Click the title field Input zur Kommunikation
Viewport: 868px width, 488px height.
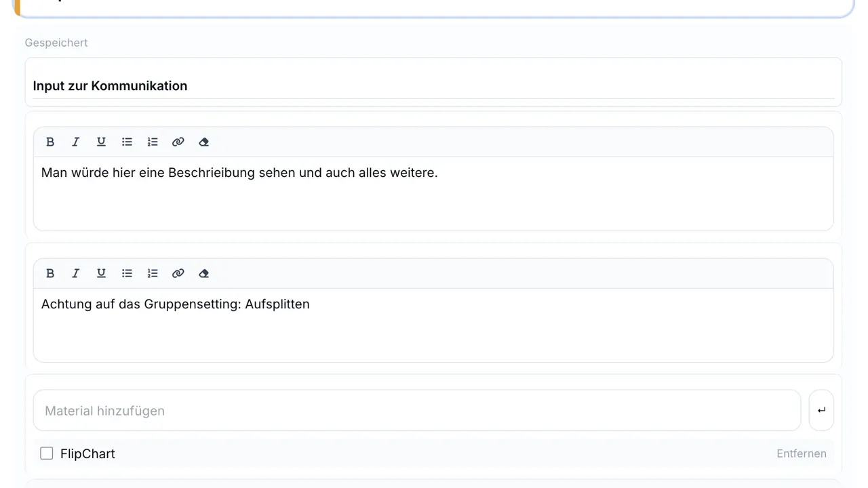433,86
